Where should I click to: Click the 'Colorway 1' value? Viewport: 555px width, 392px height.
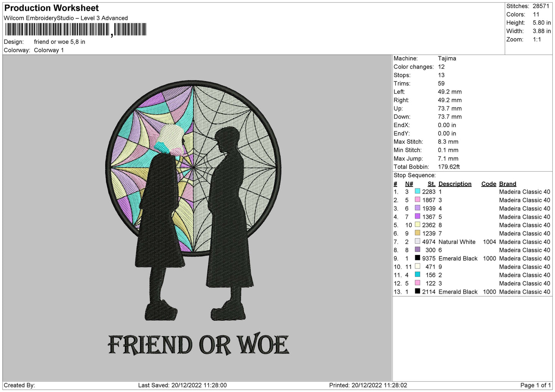pyautogui.click(x=49, y=50)
